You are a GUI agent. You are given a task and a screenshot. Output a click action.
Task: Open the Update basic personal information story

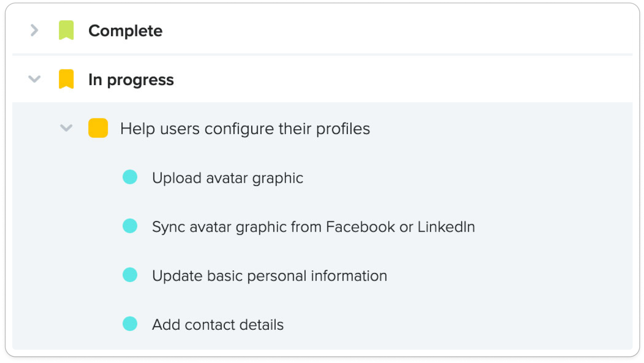point(269,276)
